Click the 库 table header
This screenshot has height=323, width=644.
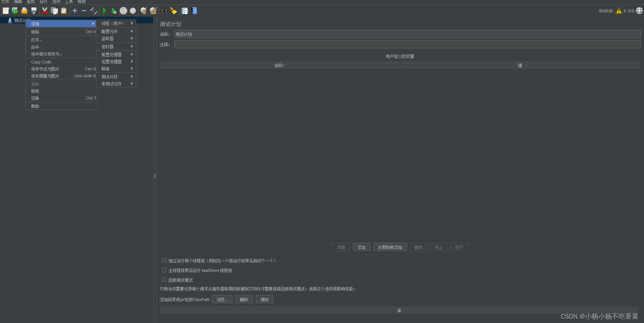click(x=399, y=311)
